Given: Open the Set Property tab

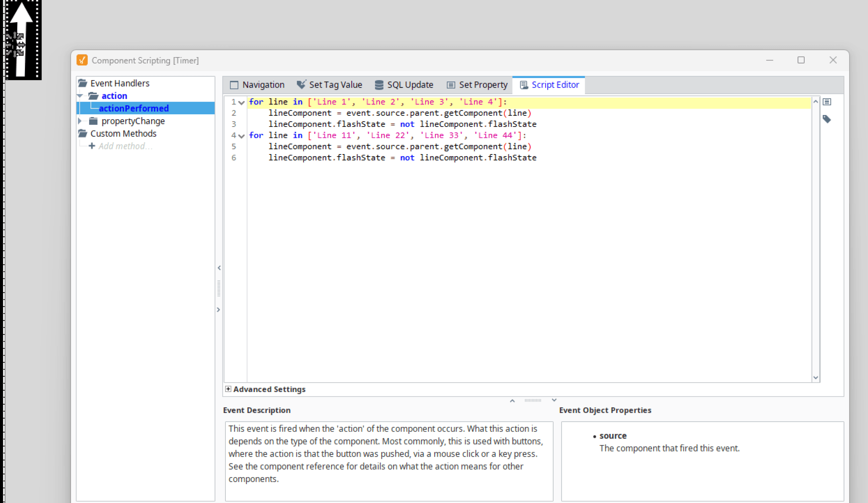Looking at the screenshot, I should pyautogui.click(x=477, y=85).
